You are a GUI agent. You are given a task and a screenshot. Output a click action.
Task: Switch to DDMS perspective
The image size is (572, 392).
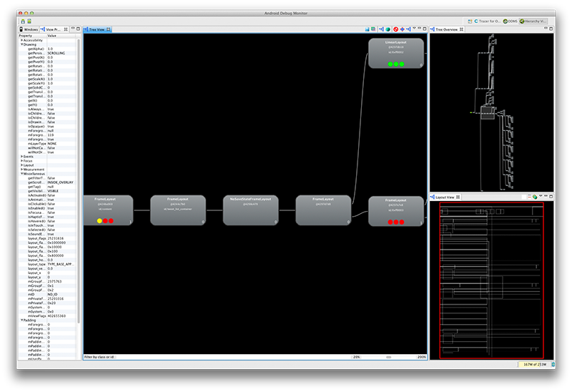(511, 21)
